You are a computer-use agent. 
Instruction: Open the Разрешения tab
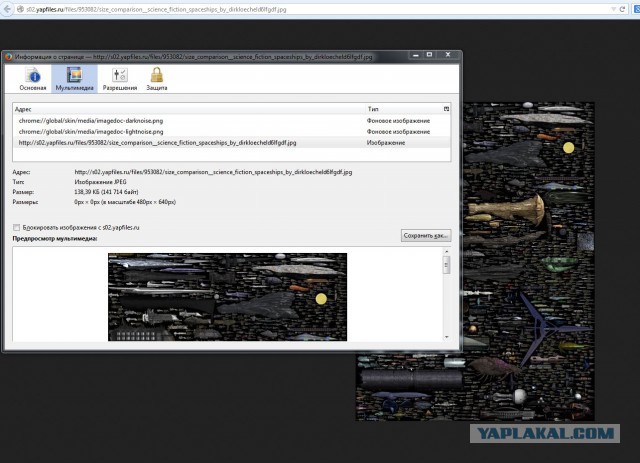coord(120,79)
